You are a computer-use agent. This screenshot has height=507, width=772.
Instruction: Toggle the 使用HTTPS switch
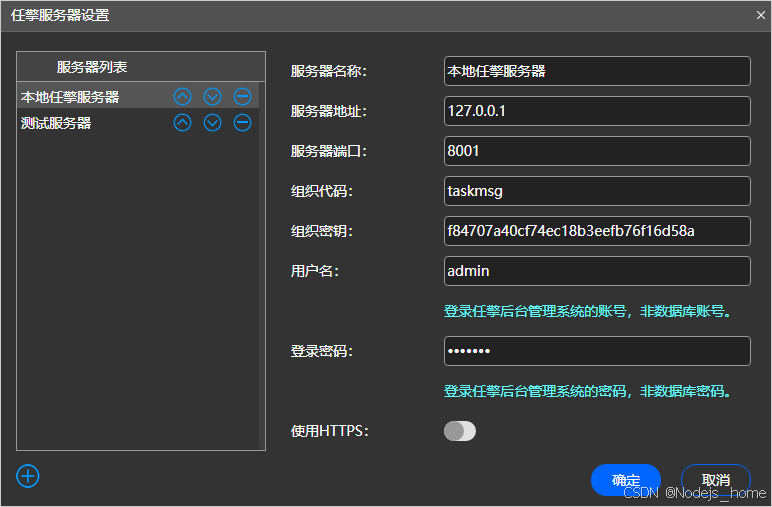[460, 431]
